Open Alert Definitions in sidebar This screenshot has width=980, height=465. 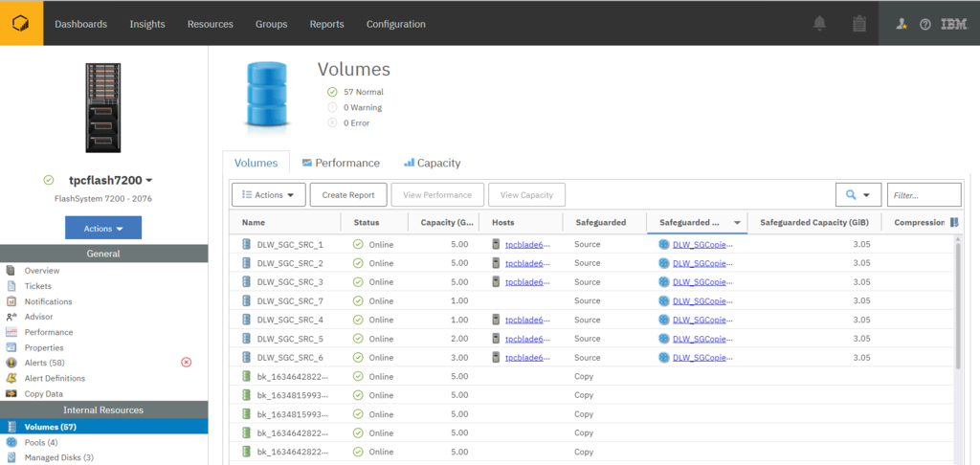pos(55,378)
